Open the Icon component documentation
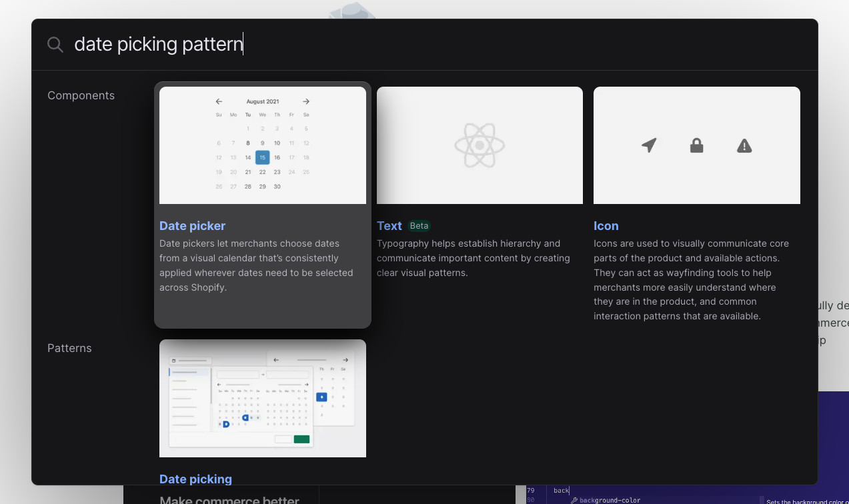Viewport: 849px width, 504px height. click(606, 225)
